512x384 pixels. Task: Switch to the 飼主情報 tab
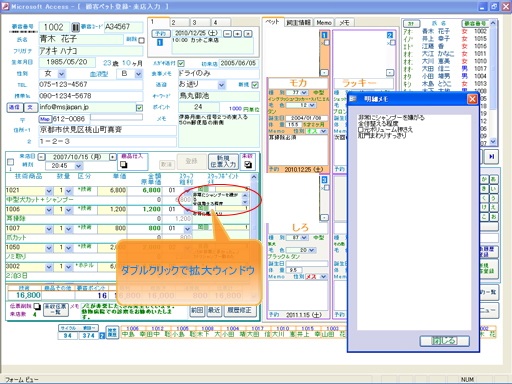(299, 23)
